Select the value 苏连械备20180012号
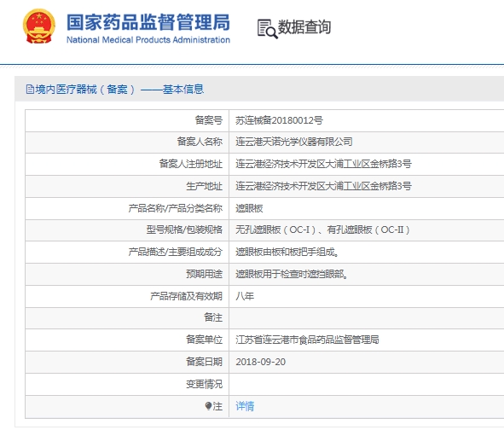The image size is (504, 430). pos(279,120)
